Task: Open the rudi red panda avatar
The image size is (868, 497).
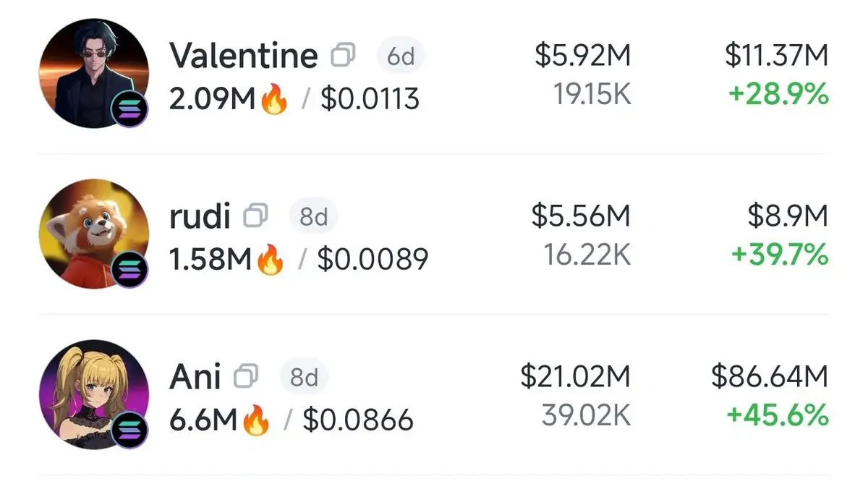Action: (x=94, y=234)
